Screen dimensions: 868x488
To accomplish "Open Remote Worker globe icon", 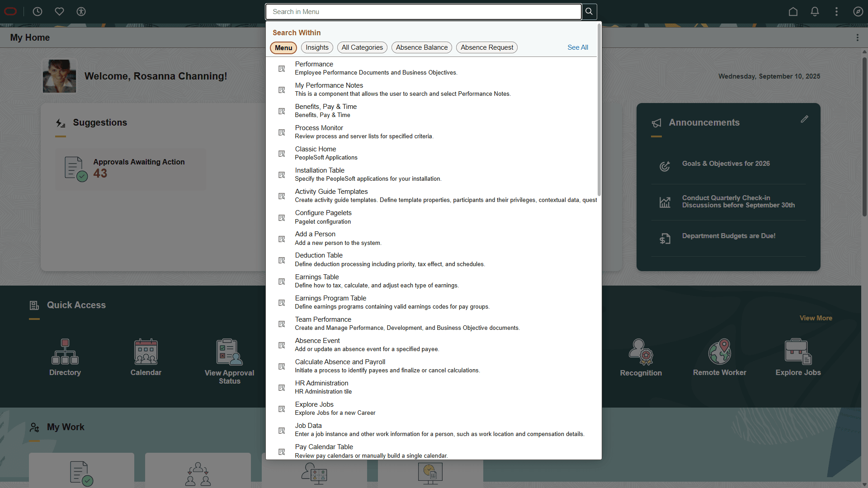I will click(x=719, y=352).
